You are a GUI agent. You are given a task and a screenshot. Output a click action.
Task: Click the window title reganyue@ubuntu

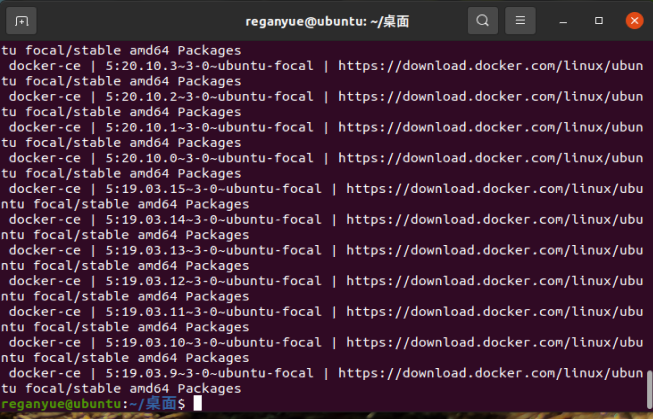(x=306, y=21)
